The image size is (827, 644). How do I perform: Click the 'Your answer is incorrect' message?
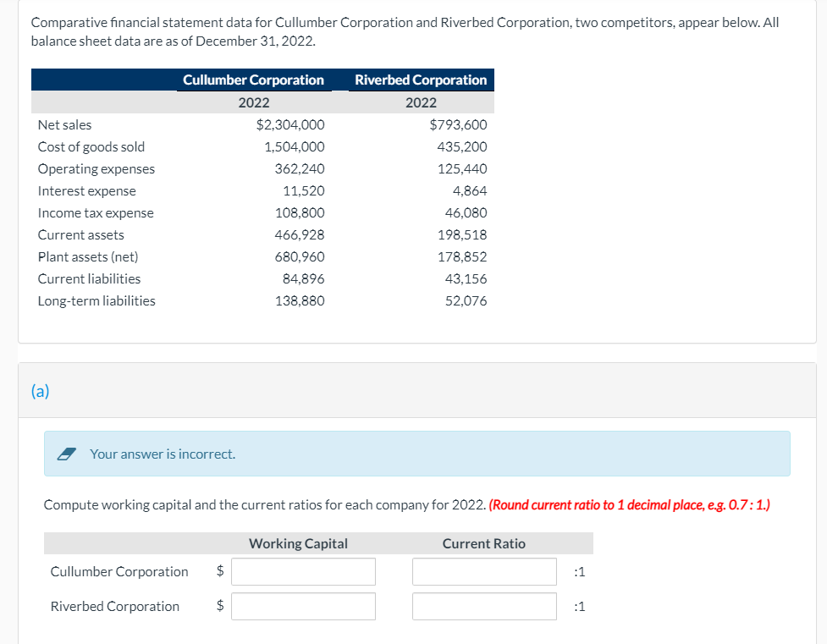pos(163,454)
